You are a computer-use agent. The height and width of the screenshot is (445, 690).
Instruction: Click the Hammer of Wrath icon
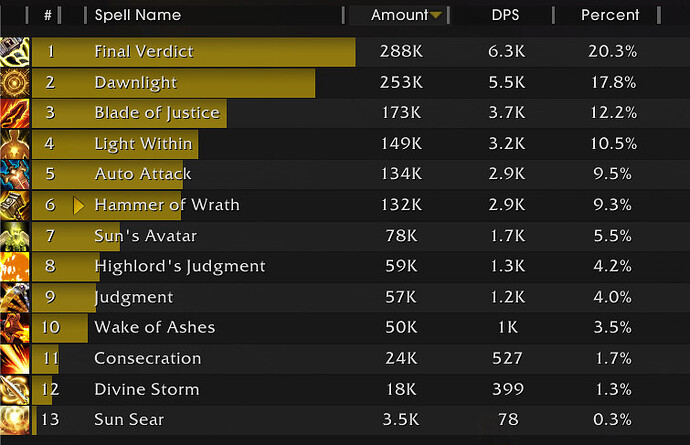click(x=15, y=206)
